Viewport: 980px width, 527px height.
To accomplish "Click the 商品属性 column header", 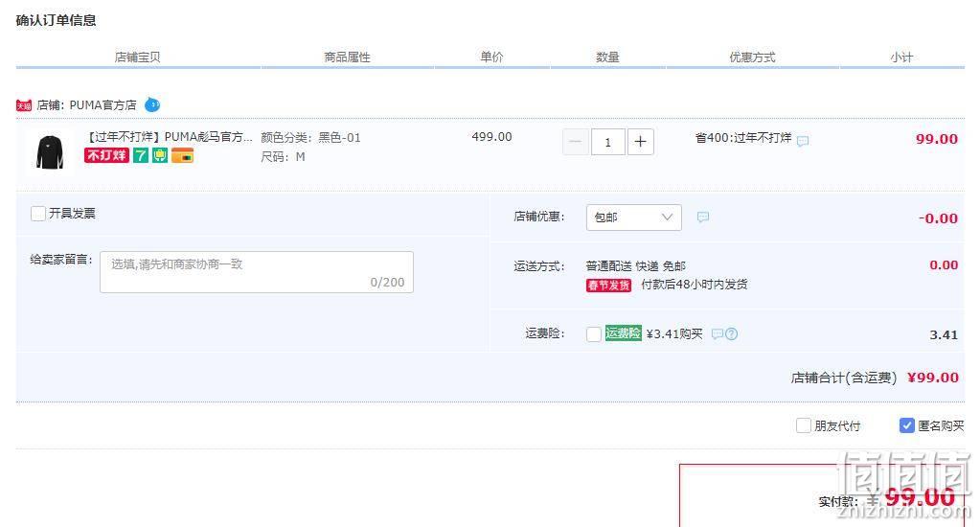I will coord(347,57).
